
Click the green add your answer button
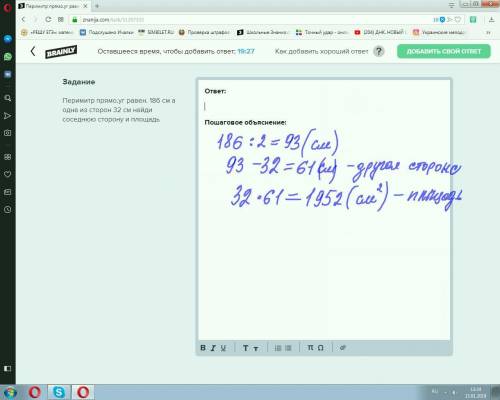pyautogui.click(x=444, y=51)
